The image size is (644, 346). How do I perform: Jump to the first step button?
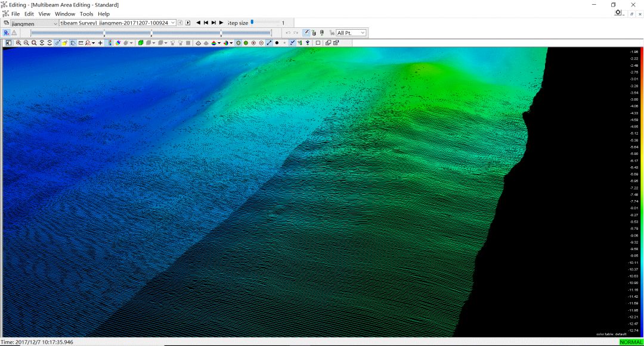coord(206,23)
